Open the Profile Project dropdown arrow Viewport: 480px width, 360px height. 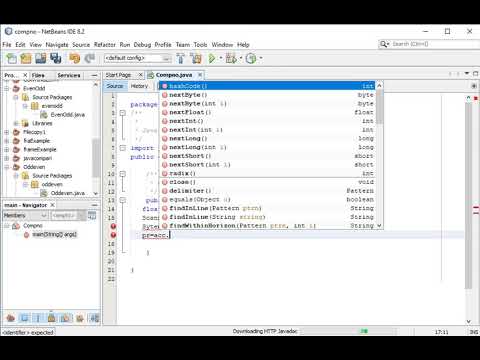[x=261, y=58]
